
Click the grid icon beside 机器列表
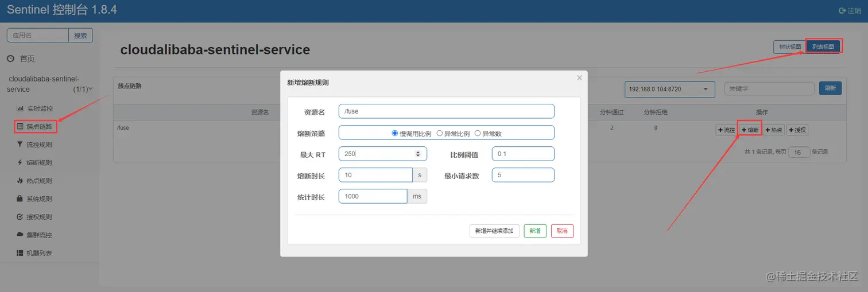pyautogui.click(x=20, y=253)
